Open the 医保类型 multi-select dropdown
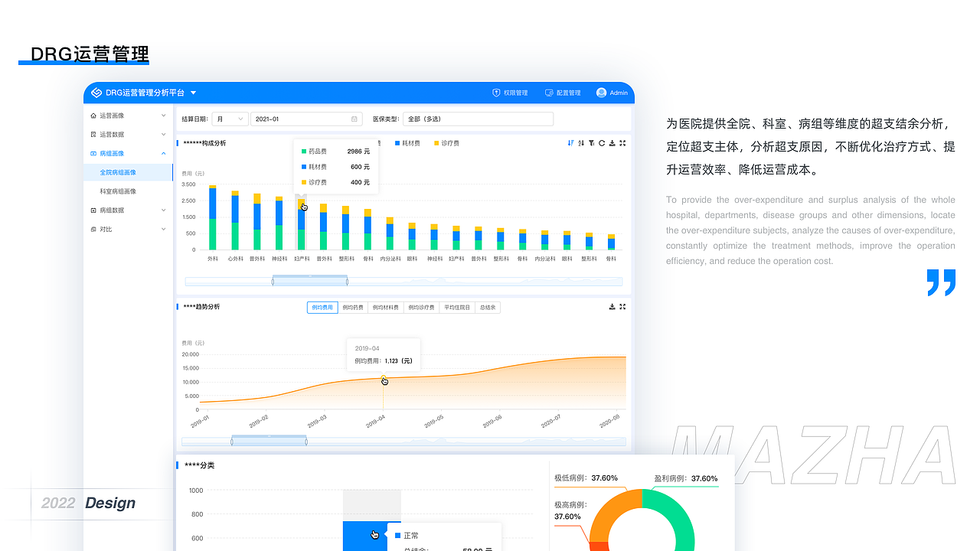This screenshot has height=551, width=980. tap(478, 119)
